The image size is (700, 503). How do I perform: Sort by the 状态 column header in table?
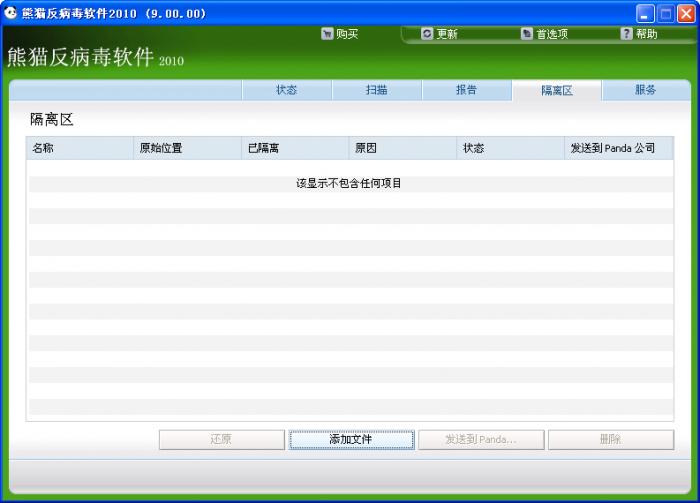pos(511,148)
